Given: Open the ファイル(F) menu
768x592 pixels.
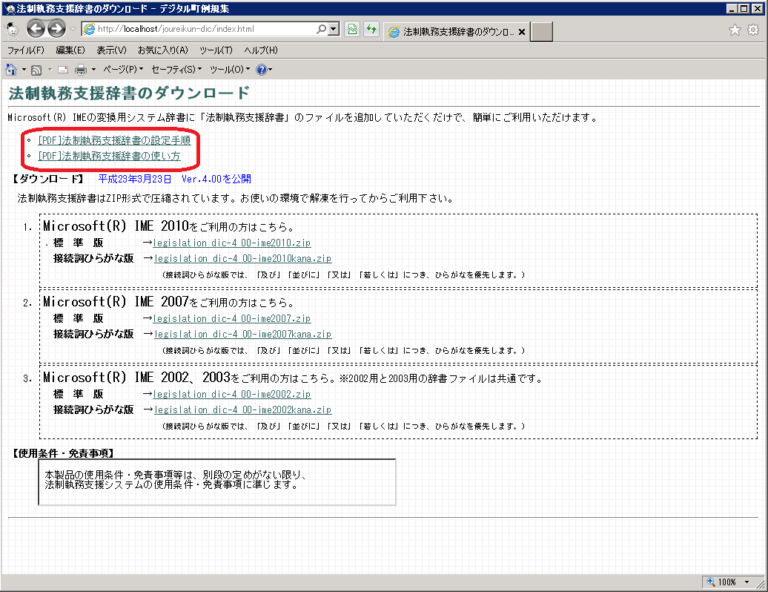Looking at the screenshot, I should (25, 50).
